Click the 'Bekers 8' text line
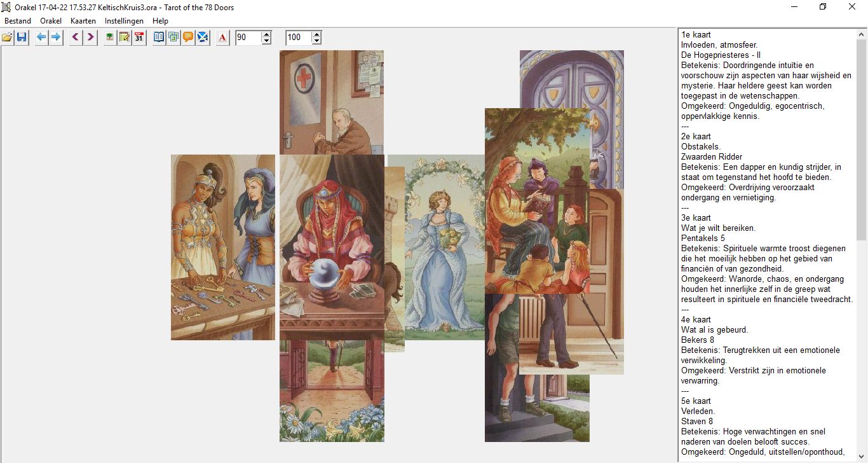Image resolution: width=868 pixels, height=463 pixels. coord(698,340)
